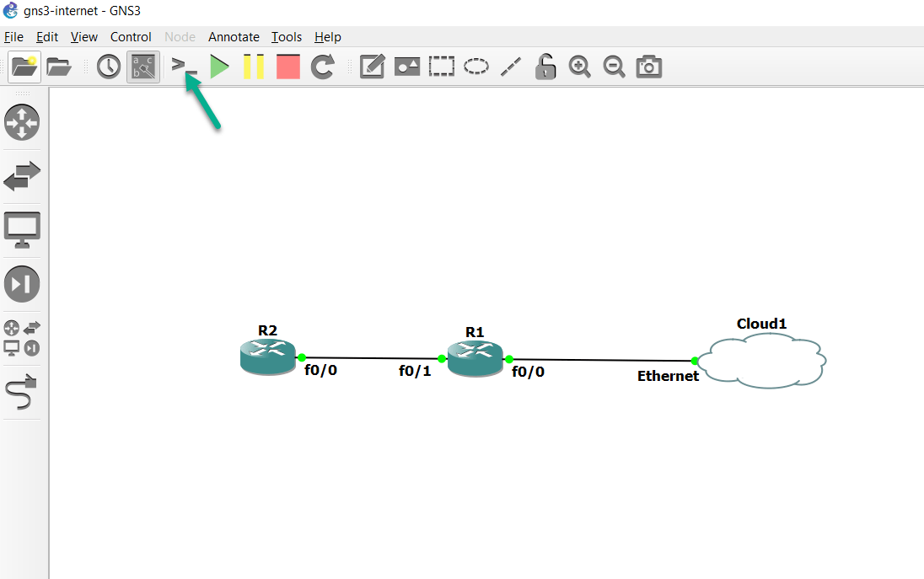Viewport: 924px width, 579px height.
Task: Open the Control menu
Action: pyautogui.click(x=131, y=36)
